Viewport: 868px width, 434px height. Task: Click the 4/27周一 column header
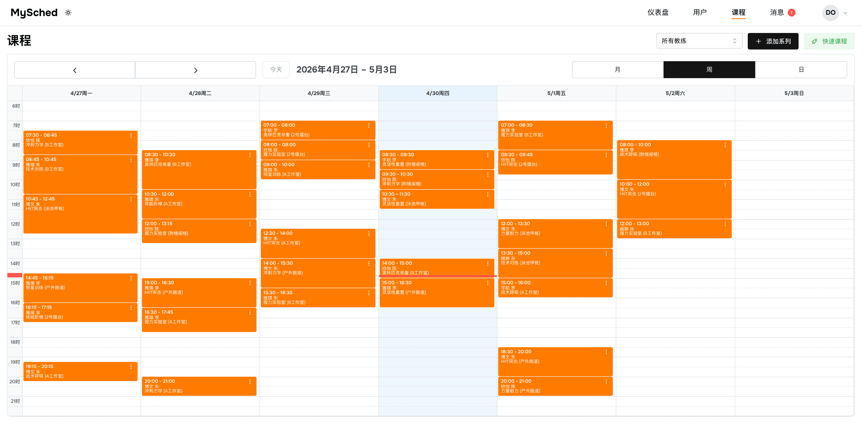point(81,93)
